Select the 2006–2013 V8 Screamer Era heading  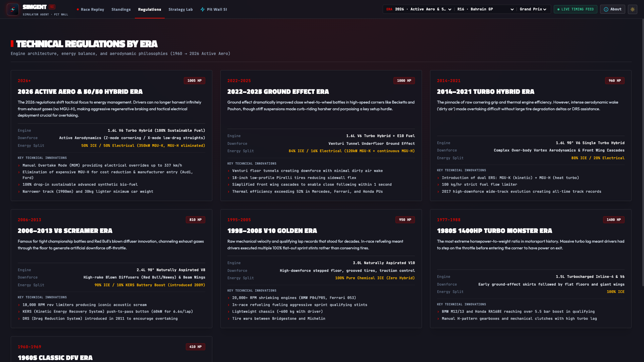65,231
